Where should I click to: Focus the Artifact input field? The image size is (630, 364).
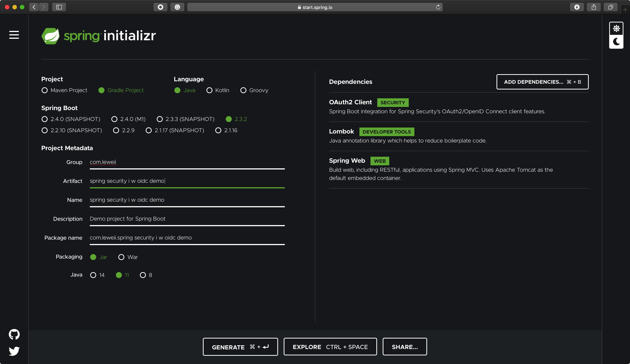click(187, 181)
